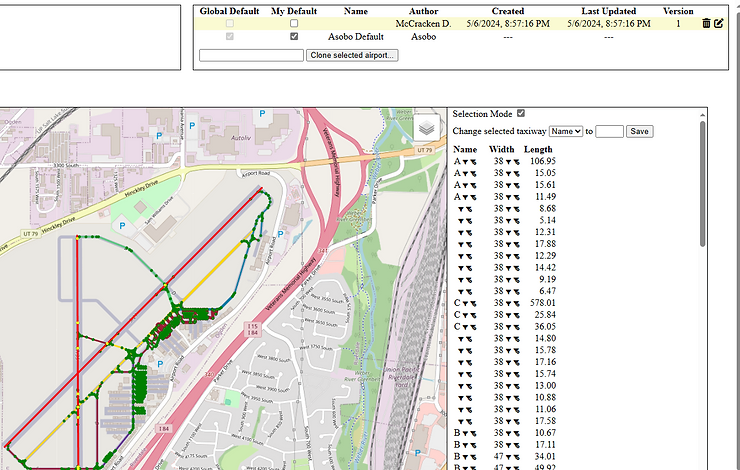This screenshot has height=470, width=740.
Task: Filter by name on the C 578.01 row
Action: click(x=465, y=303)
